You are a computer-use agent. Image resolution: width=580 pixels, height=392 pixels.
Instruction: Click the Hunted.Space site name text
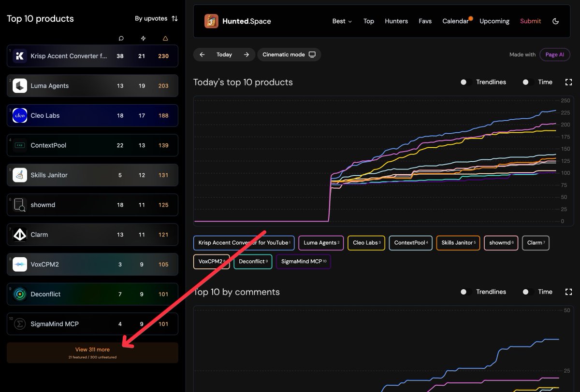click(x=246, y=21)
